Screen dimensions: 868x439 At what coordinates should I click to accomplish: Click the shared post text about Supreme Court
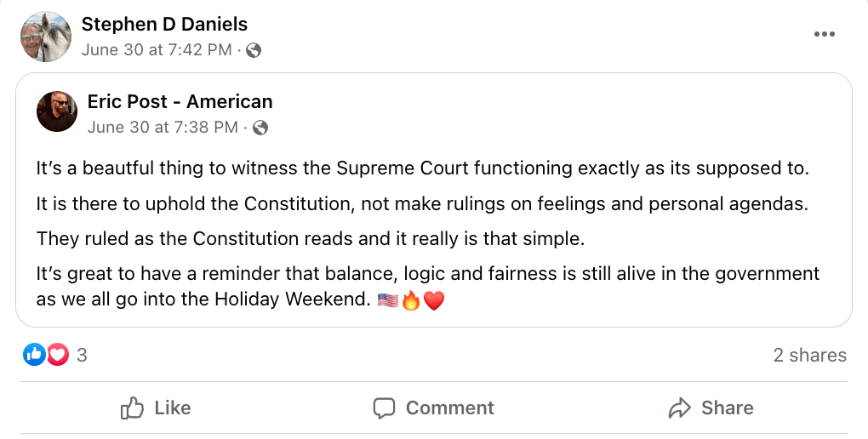pyautogui.click(x=422, y=168)
